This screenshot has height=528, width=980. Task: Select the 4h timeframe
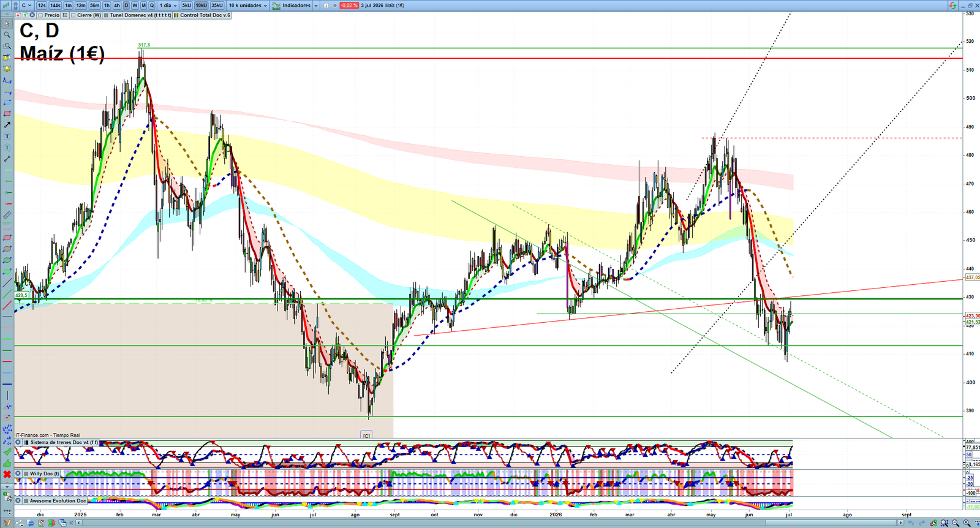(x=117, y=6)
